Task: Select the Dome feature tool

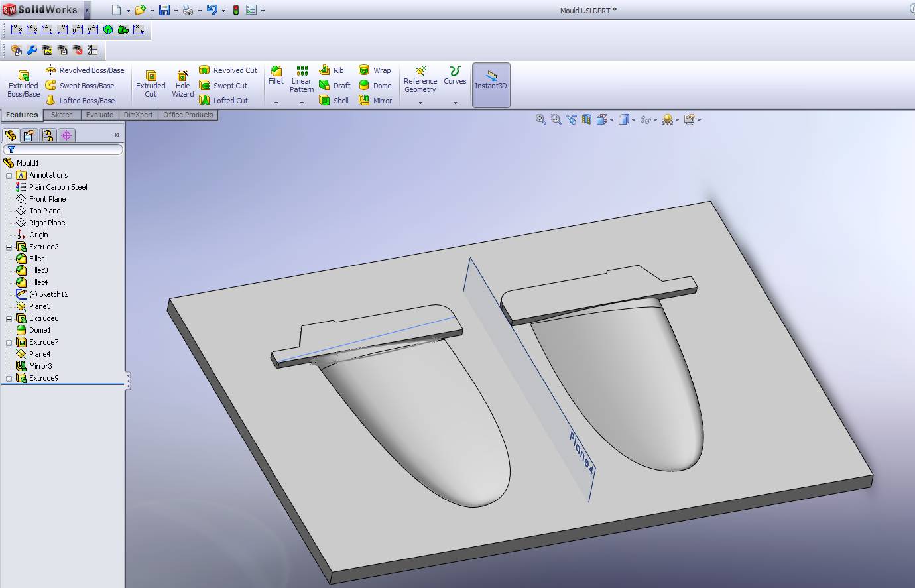Action: point(375,86)
